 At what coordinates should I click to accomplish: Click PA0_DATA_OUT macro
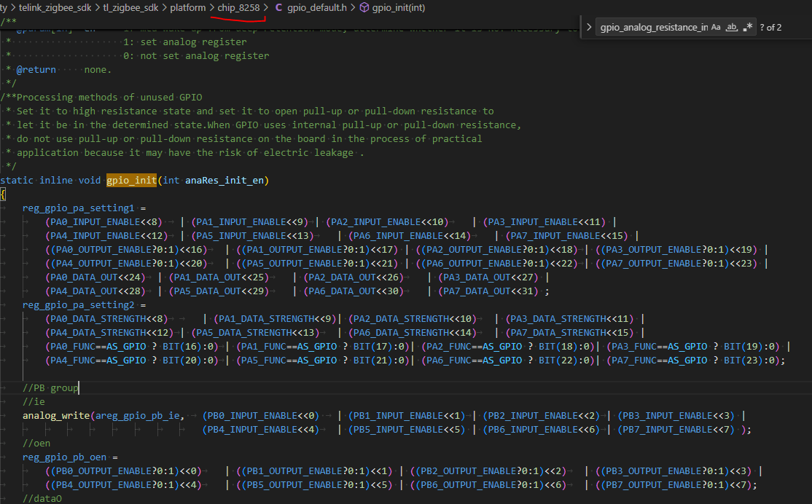pos(84,277)
